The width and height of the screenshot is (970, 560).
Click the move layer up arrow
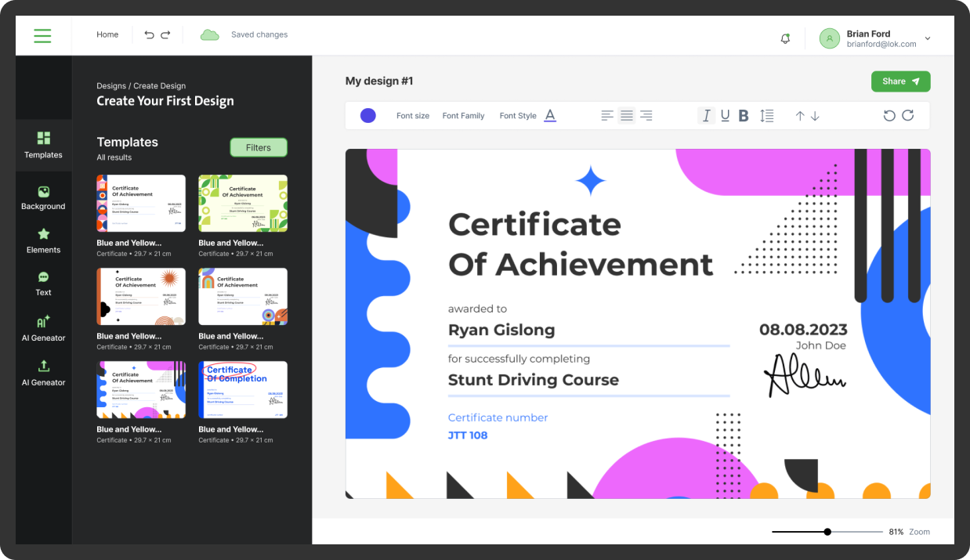pyautogui.click(x=800, y=116)
